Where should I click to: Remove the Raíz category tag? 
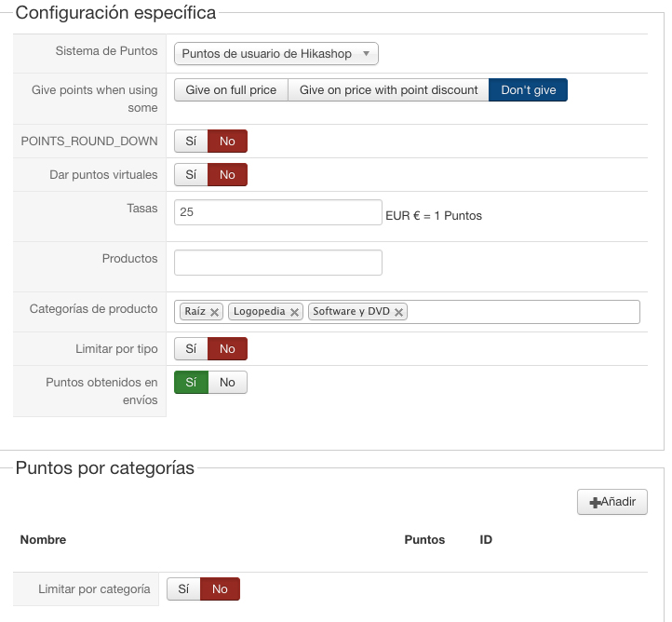click(215, 312)
